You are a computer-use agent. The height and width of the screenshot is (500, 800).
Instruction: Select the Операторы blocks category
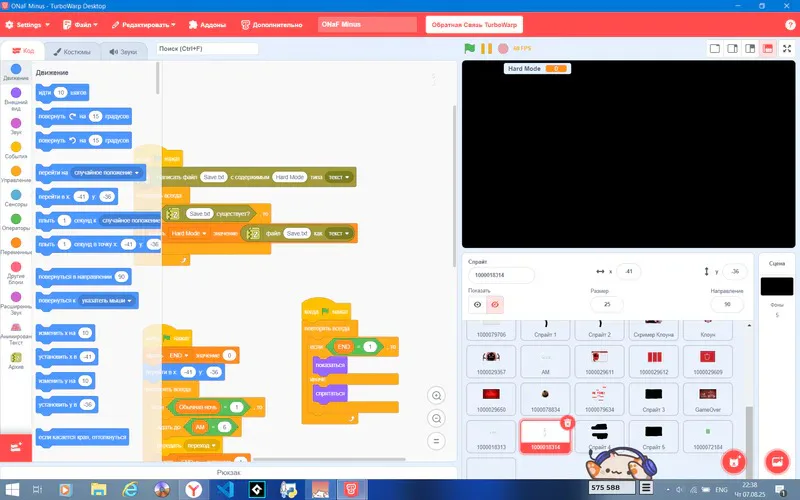pos(16,222)
